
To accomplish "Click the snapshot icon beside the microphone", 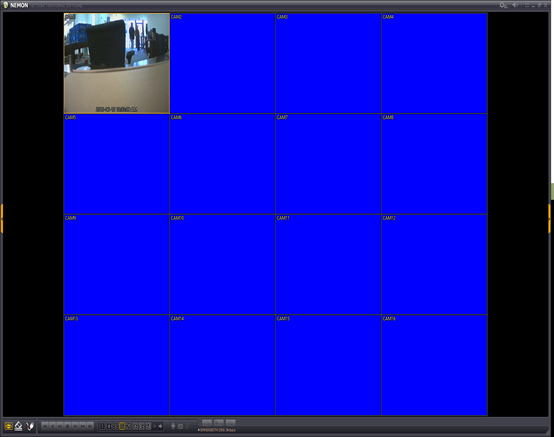I will (180, 426).
